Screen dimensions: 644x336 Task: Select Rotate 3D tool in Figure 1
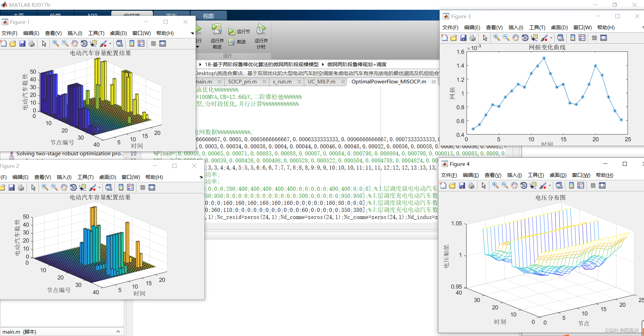(x=84, y=43)
